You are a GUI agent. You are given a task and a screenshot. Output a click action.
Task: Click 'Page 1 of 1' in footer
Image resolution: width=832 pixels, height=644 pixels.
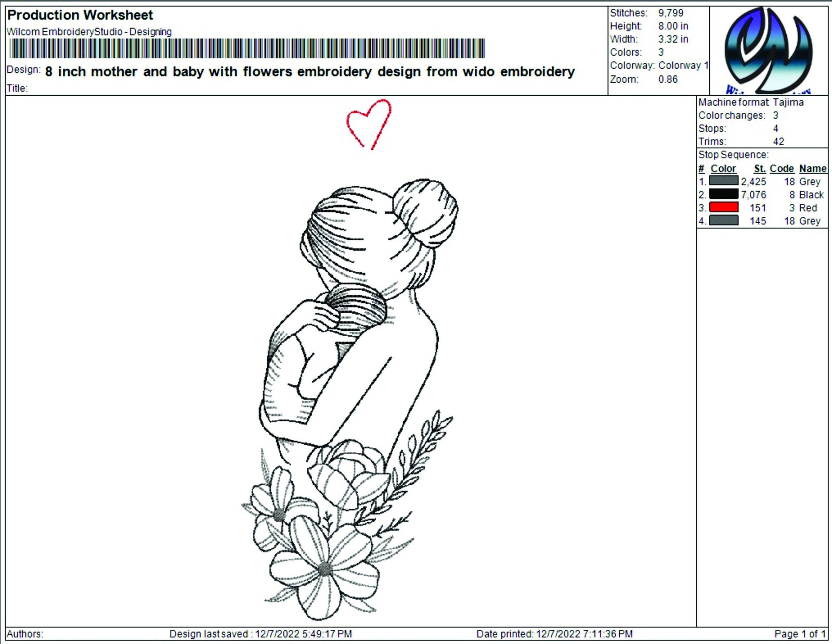800,634
